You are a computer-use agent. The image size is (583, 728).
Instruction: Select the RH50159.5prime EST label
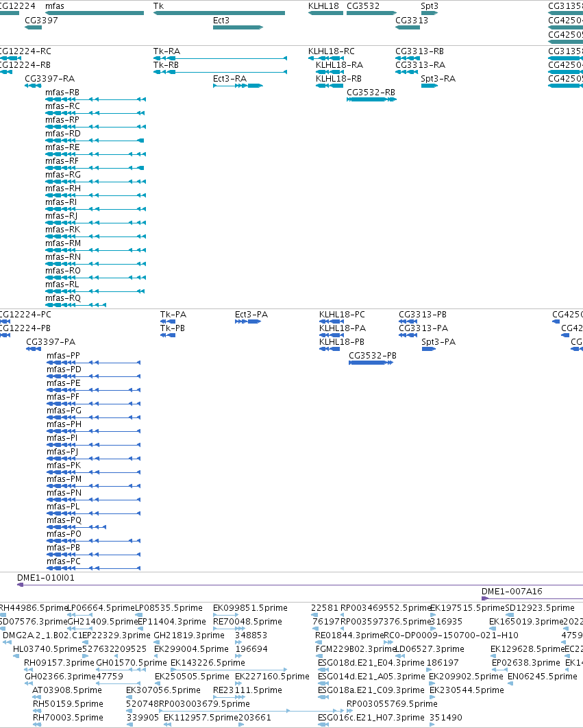(68, 704)
